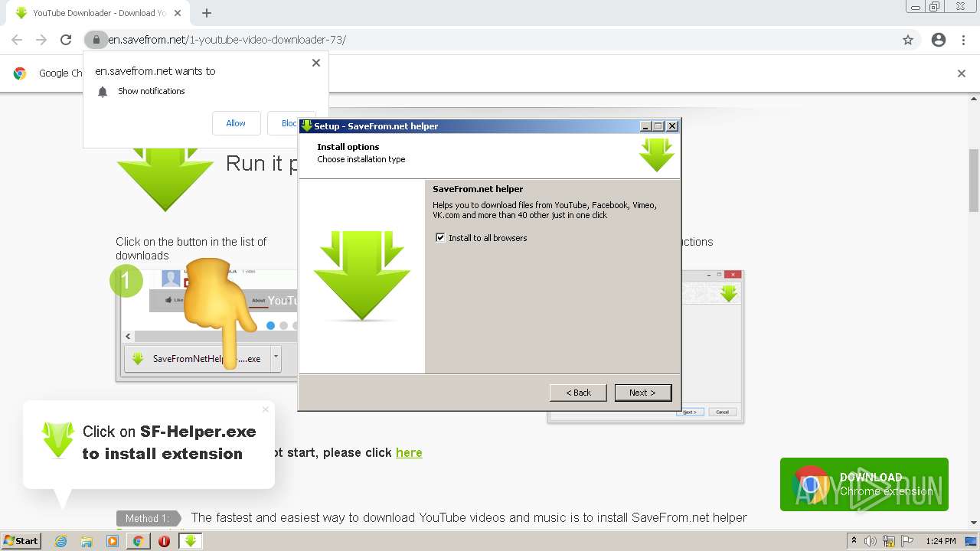Click the first blue slider dot
Image resolution: width=980 pixels, height=551 pixels.
click(x=270, y=325)
